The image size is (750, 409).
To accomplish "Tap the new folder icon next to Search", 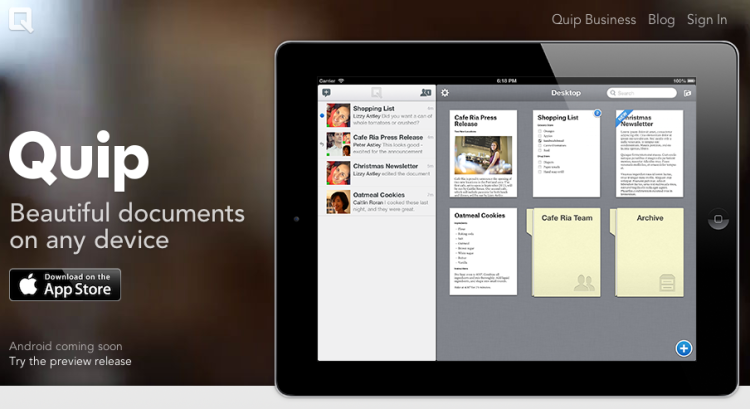I will (687, 93).
